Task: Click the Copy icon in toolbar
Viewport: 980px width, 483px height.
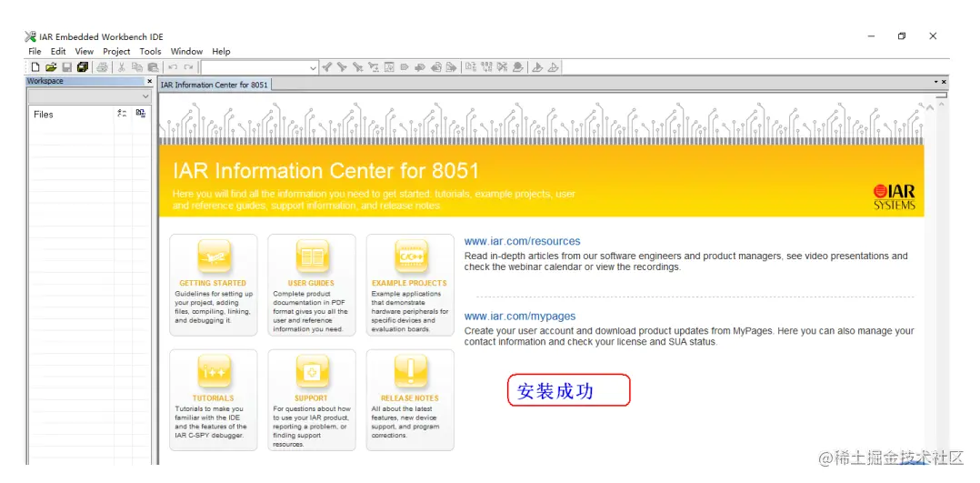Action: click(x=137, y=67)
